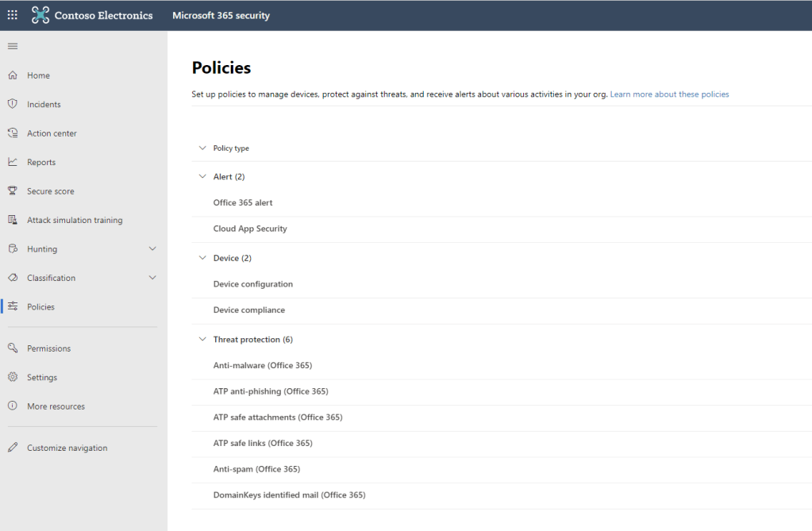The image size is (812, 531).
Task: Select ATP safe attachments (Office 365) row
Action: (278, 417)
